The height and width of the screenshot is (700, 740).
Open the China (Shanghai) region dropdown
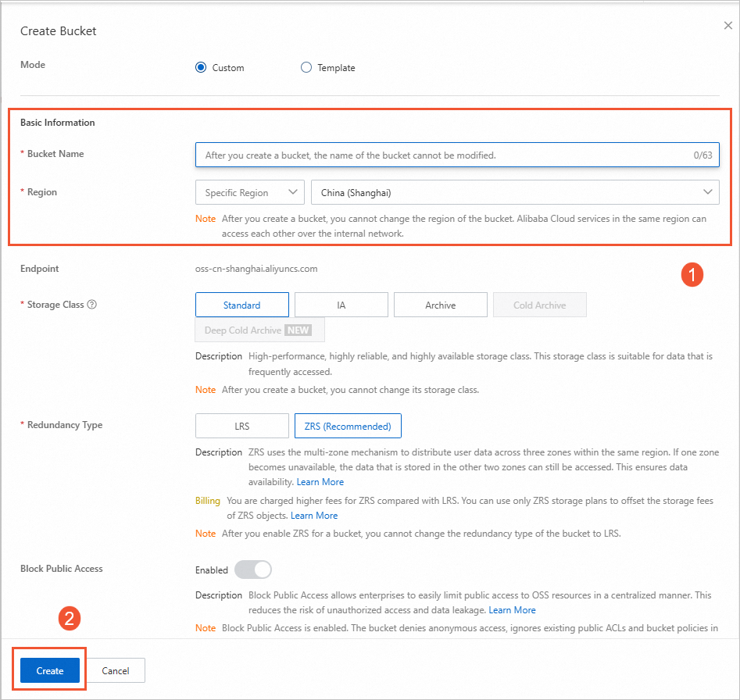(515, 192)
